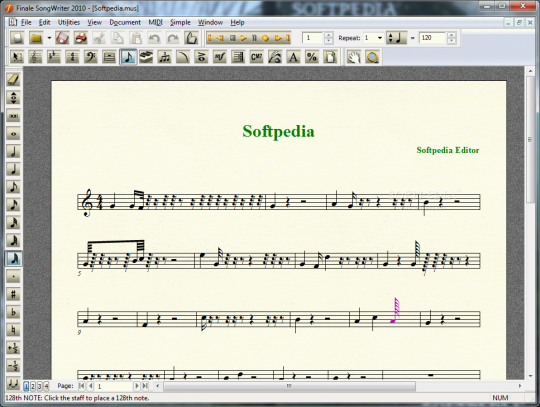Open the Utilities menu

tap(69, 22)
